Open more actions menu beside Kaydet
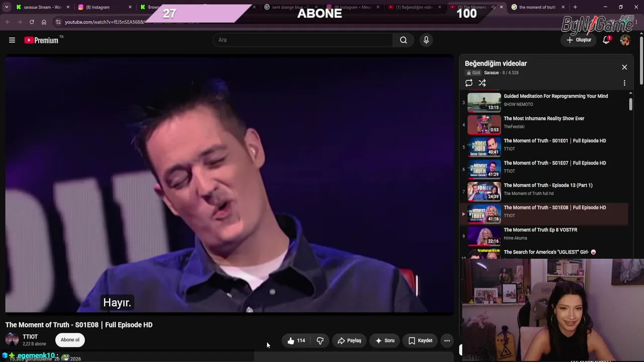 (x=447, y=340)
